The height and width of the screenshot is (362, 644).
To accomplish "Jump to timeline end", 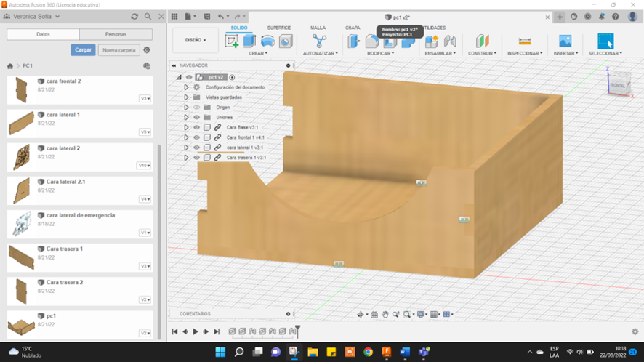I will 217,331.
